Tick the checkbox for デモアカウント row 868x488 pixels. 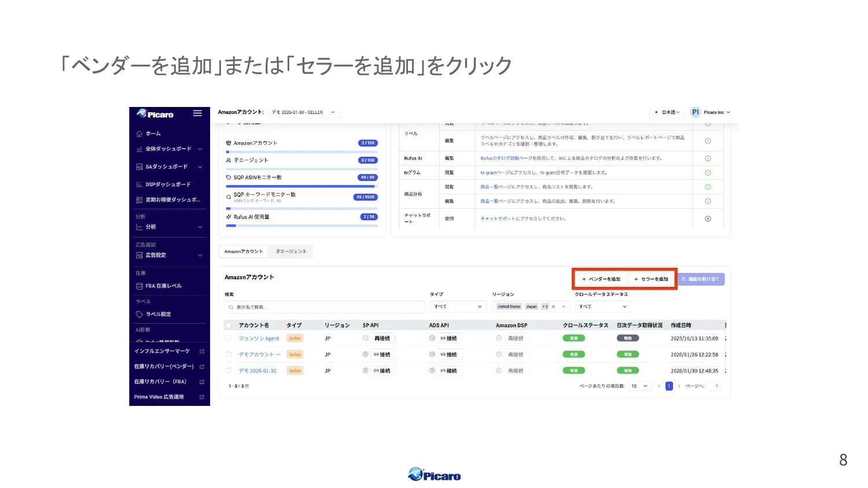(229, 354)
